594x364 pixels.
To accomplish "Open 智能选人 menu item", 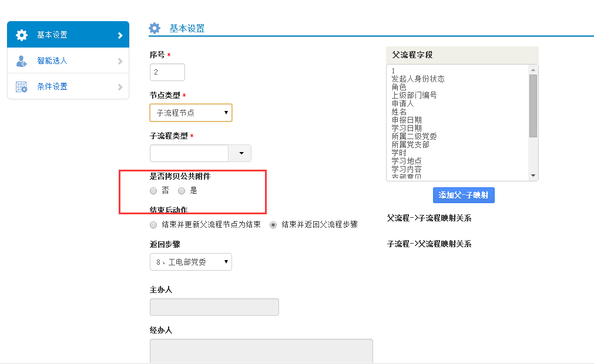I will 52,61.
